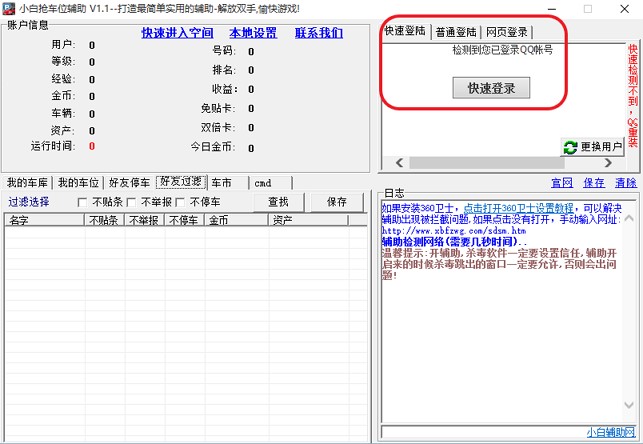The image size is (643, 444).
Task: Click the log scrollbar up arrow
Action: (629, 219)
